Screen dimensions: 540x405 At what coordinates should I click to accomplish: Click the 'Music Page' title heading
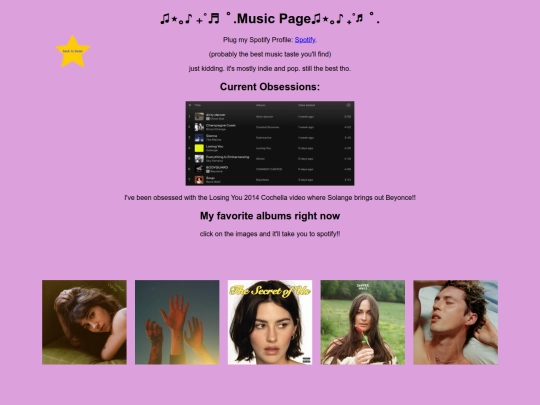coord(270,19)
